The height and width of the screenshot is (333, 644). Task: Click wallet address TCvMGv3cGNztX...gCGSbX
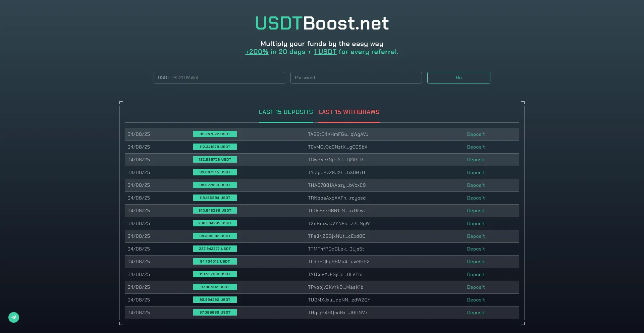click(x=338, y=147)
